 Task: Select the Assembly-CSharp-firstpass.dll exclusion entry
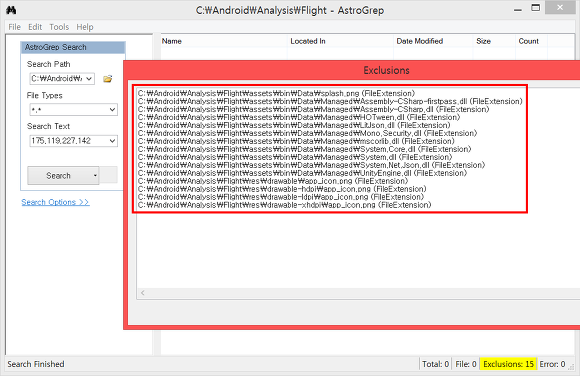point(330,101)
